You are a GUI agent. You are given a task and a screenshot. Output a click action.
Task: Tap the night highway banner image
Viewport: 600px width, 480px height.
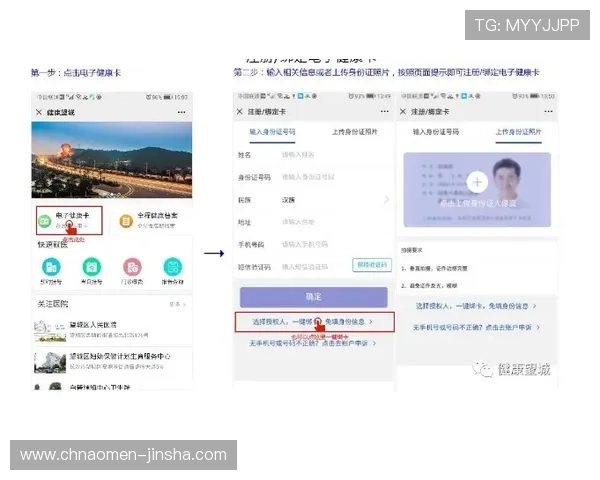pyautogui.click(x=112, y=160)
